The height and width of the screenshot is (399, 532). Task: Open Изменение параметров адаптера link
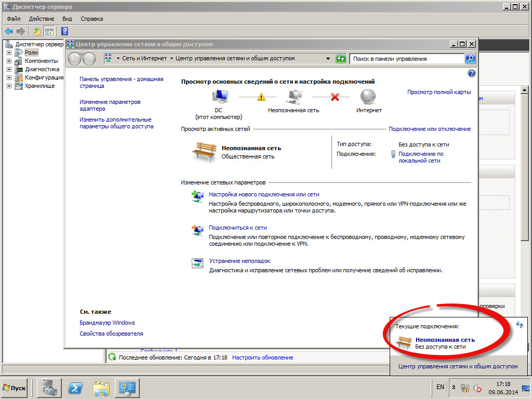(110, 105)
